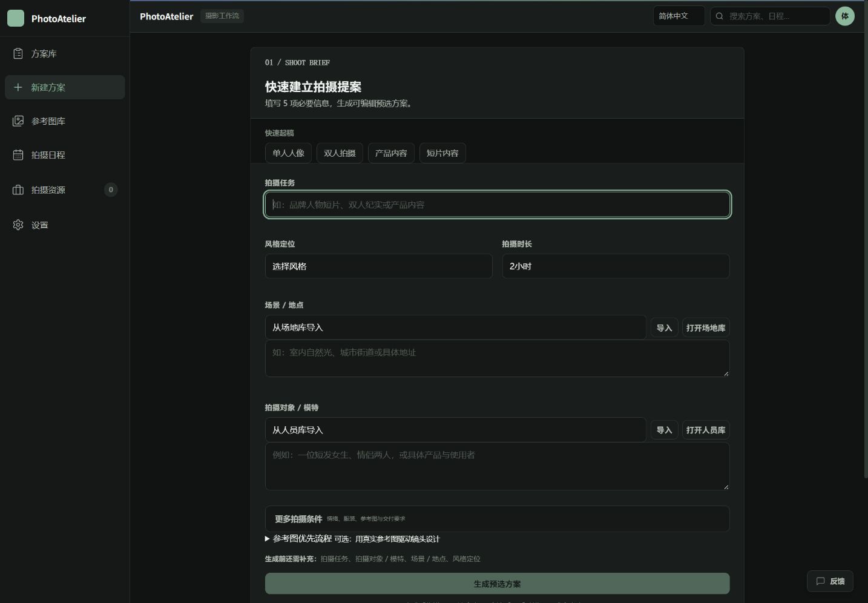Open the 设置 gear icon

18,225
